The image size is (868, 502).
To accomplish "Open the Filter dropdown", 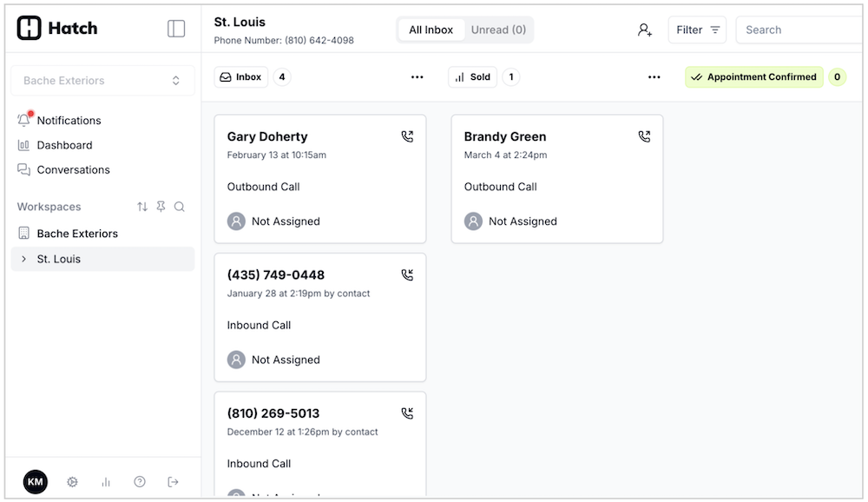I will [697, 30].
